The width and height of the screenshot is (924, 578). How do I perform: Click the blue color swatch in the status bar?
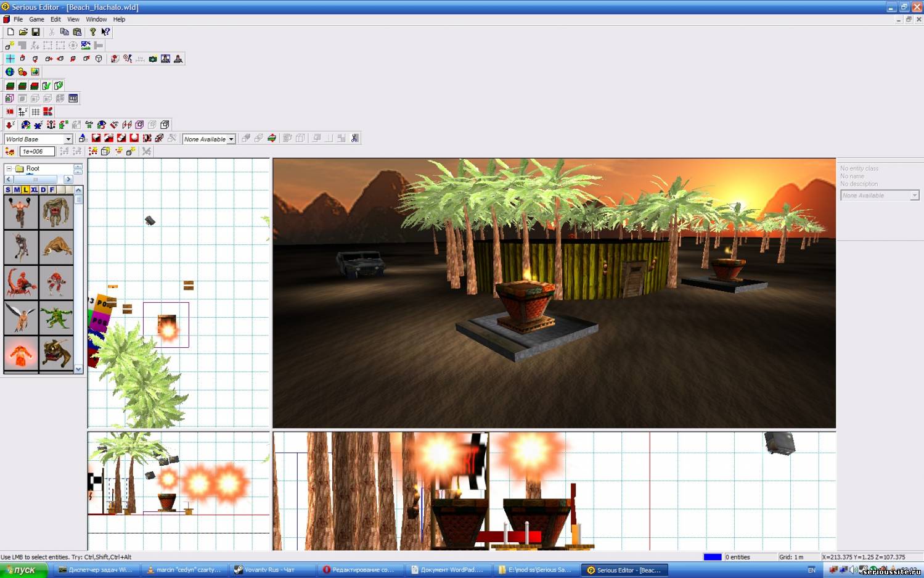[x=713, y=557]
